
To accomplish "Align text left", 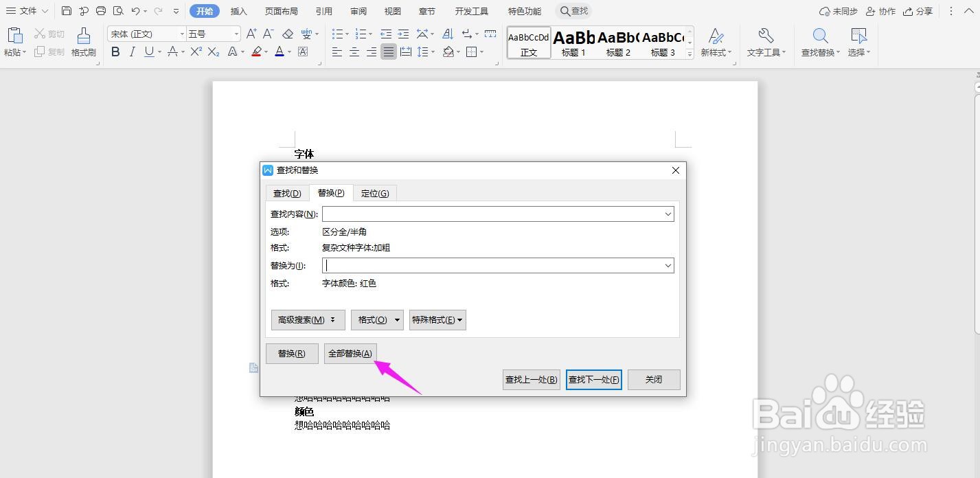I will [x=337, y=52].
